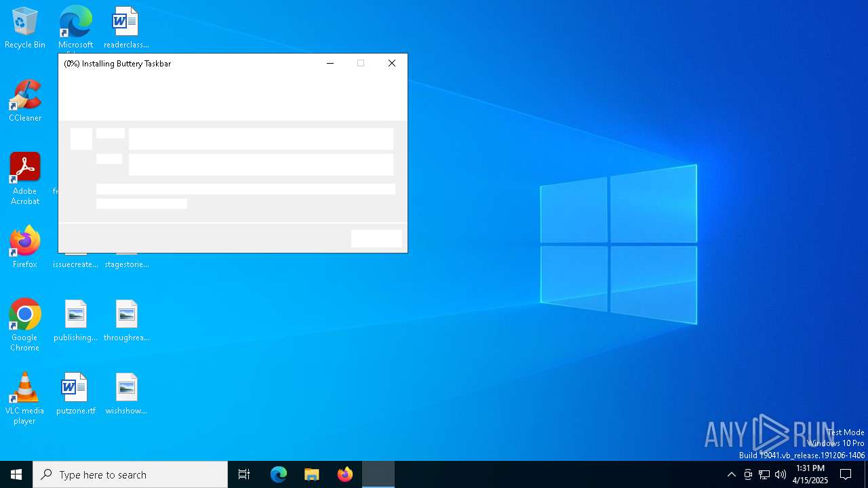Image resolution: width=868 pixels, height=488 pixels.
Task: Select the throughrea image file icon
Action: pyautogui.click(x=126, y=321)
